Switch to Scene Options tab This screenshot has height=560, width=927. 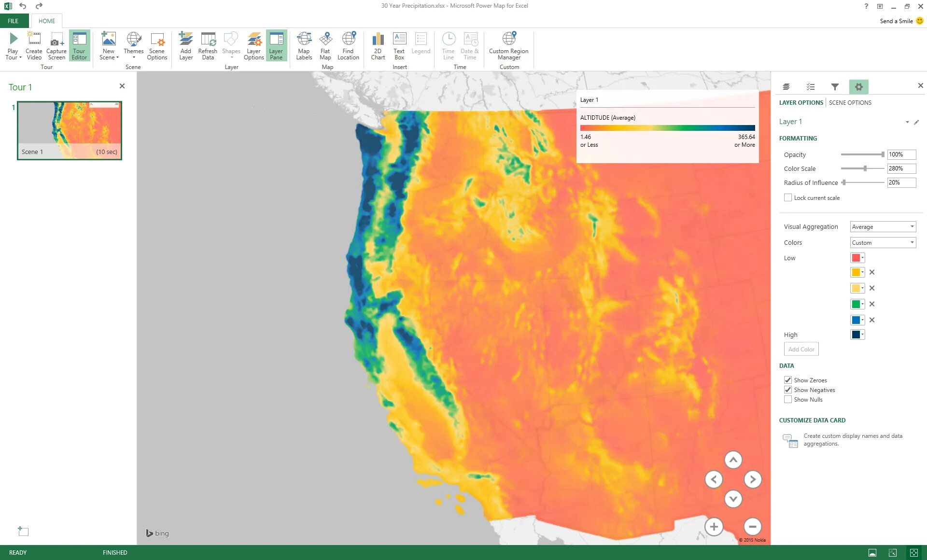850,102
